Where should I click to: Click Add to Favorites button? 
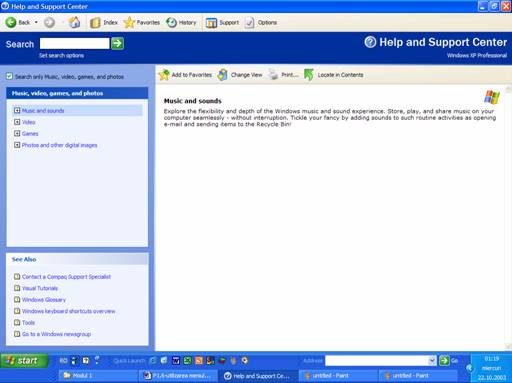185,75
